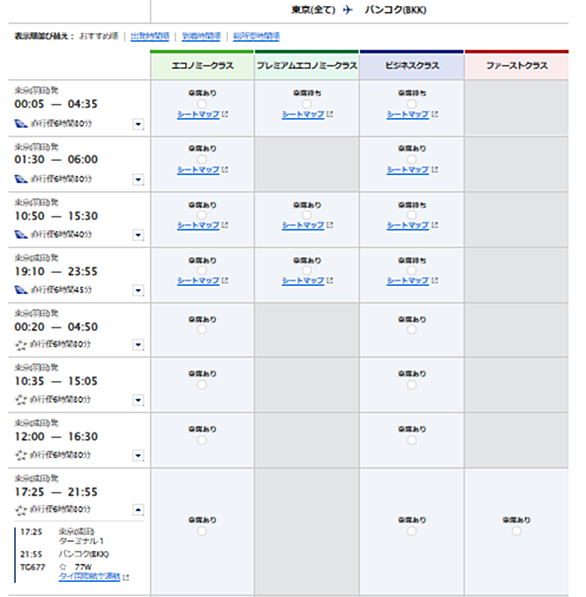The width and height of the screenshot is (586, 597).
Task: Click external-link icon beside premium economy シートマップ for 19:10 flight
Action: (x=330, y=280)
